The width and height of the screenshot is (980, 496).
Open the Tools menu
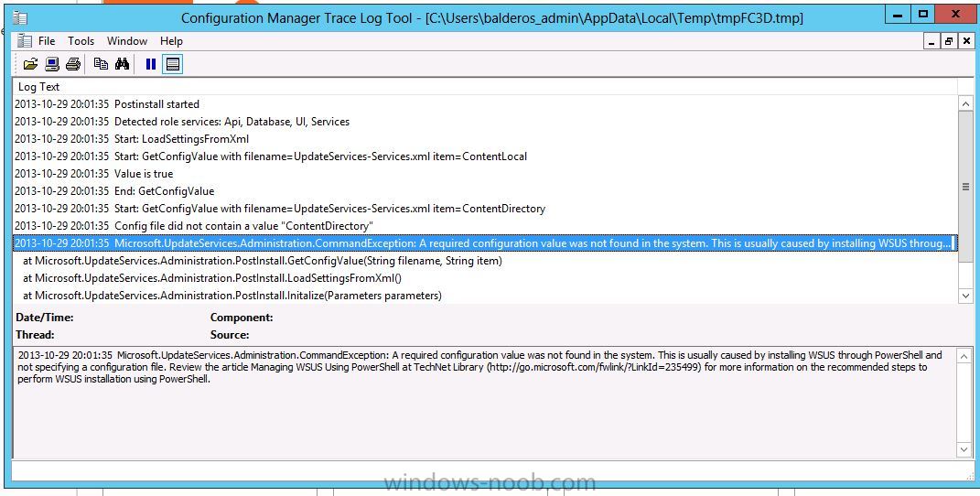[81, 41]
